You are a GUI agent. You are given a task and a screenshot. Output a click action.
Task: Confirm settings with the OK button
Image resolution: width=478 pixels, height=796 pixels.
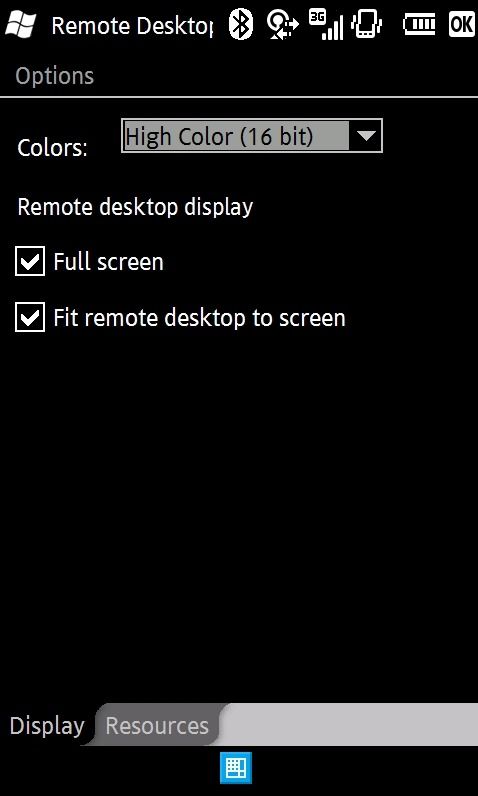pos(461,24)
